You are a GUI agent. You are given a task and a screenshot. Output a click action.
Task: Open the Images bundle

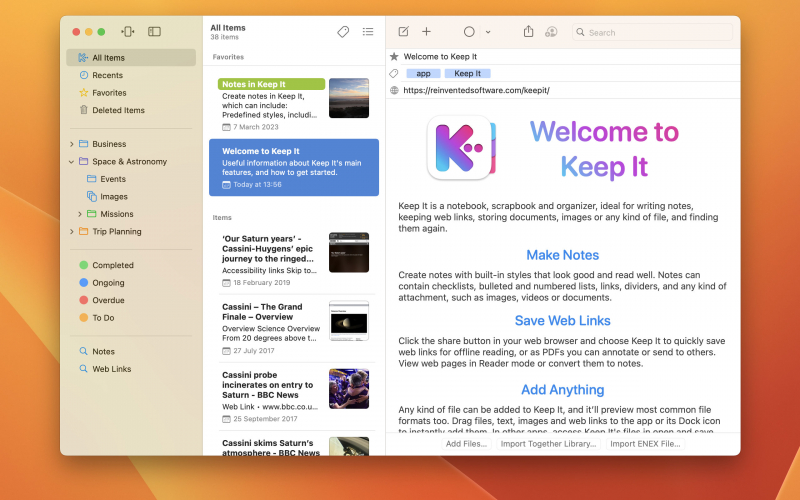114,196
